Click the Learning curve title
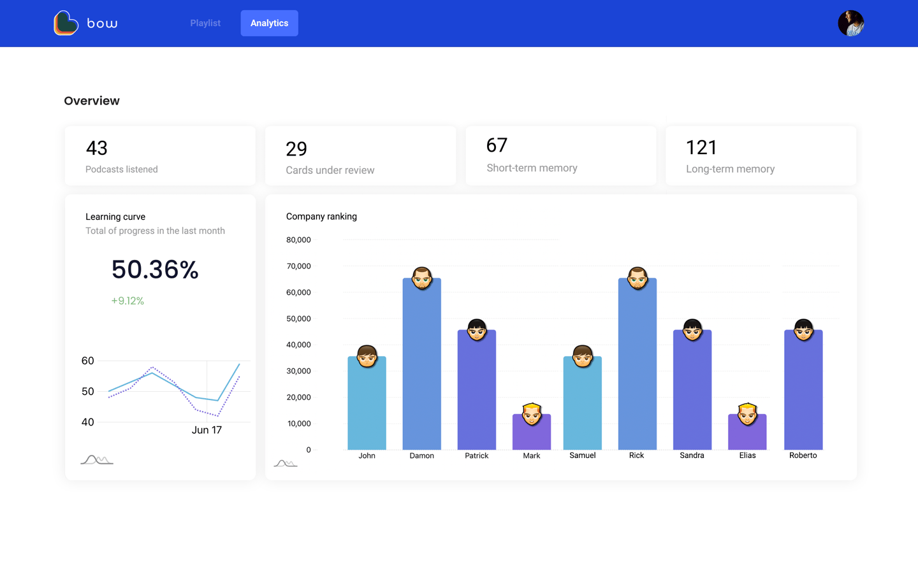918x588 pixels. tap(115, 217)
